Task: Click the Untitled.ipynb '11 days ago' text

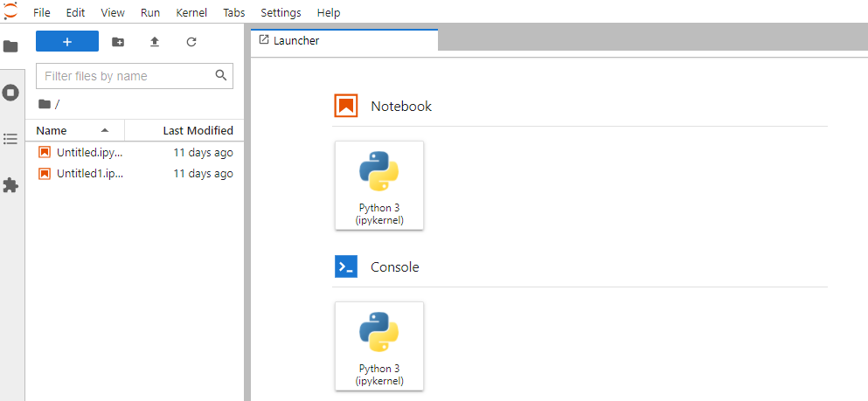Action: point(203,152)
